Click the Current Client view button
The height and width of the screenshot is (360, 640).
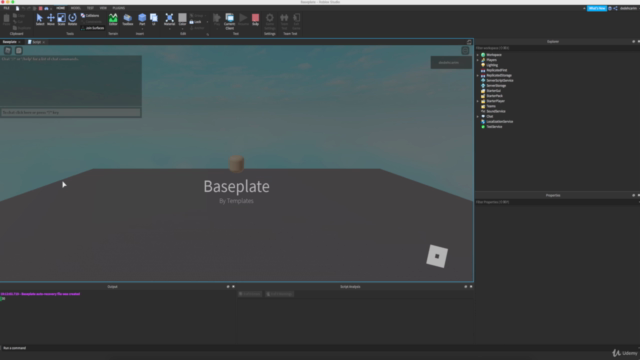point(229,21)
